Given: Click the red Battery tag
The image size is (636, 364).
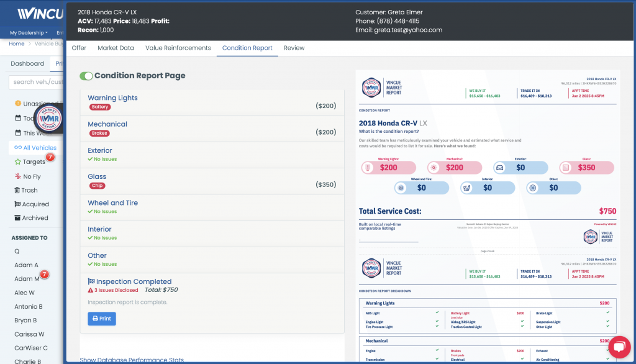Looking at the screenshot, I should [100, 107].
